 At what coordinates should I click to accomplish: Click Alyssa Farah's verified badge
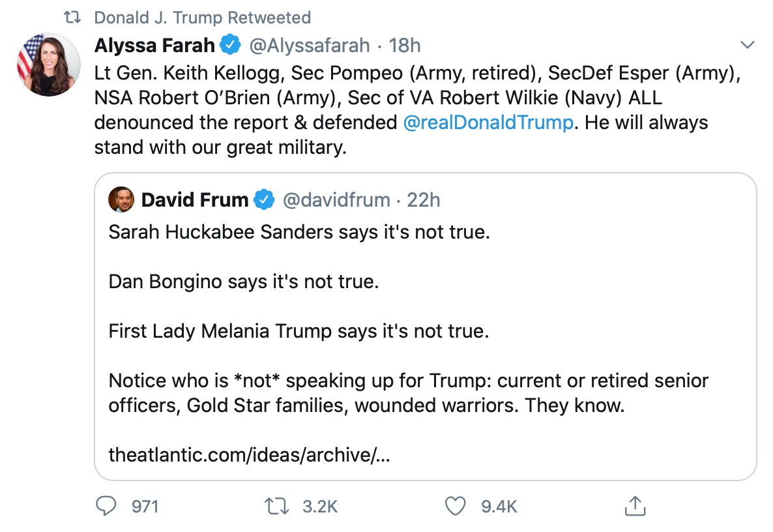pyautogui.click(x=229, y=46)
